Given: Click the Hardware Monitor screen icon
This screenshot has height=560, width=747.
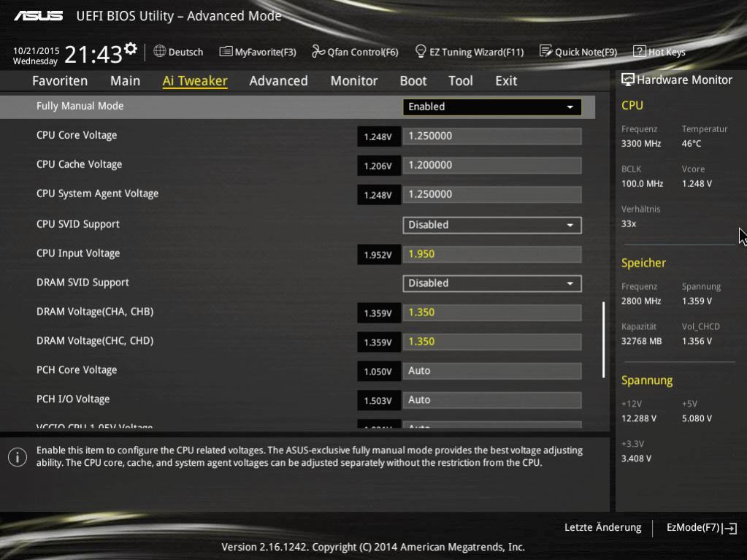Looking at the screenshot, I should [x=628, y=80].
